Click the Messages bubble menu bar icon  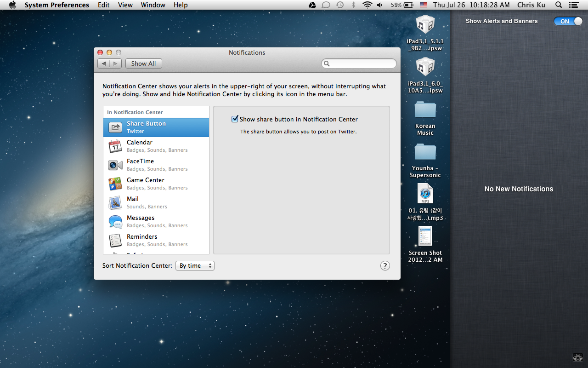click(326, 5)
